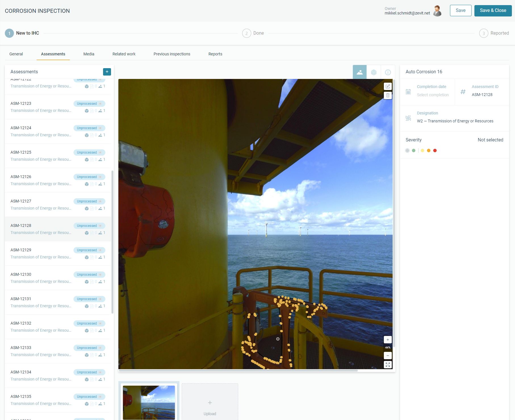Screen dimensions: 515x420
Task: Select the red severity level
Action: (435, 151)
